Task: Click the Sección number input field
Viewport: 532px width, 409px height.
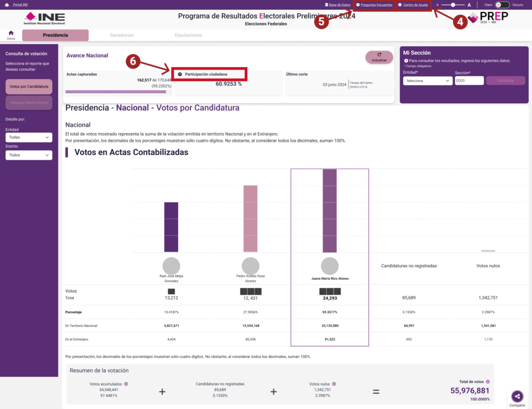Action: click(469, 81)
